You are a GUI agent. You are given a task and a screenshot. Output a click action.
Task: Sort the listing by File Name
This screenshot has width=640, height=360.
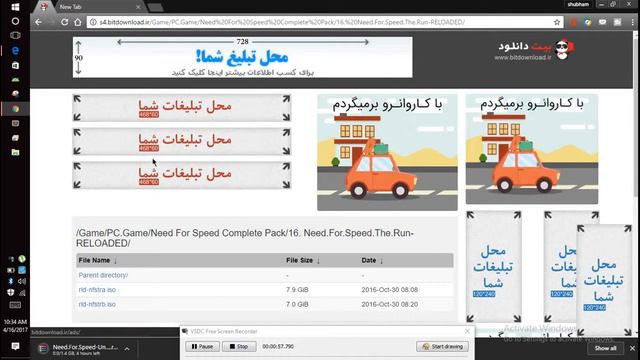[98, 260]
